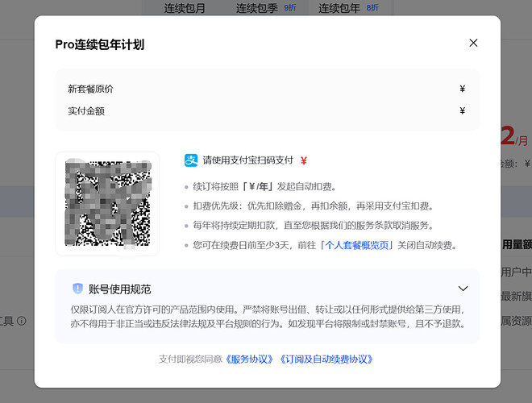
Task: Click the 9折 discount badge
Action: [290, 8]
